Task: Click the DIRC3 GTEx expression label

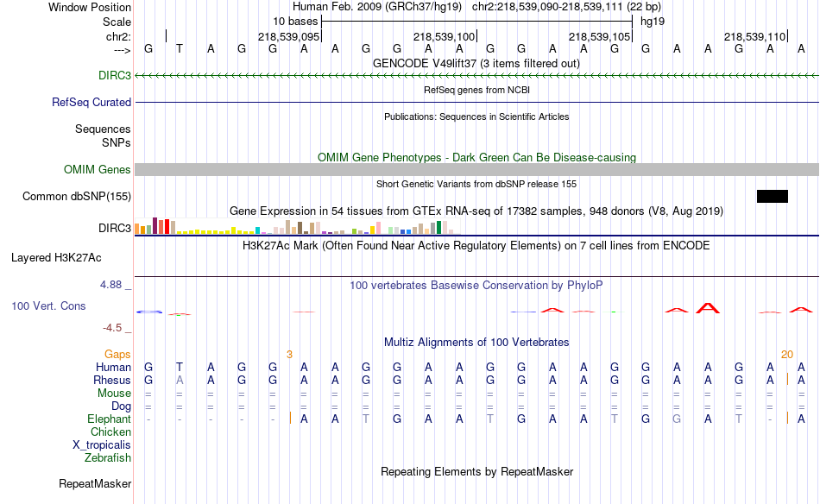Action: pos(115,228)
